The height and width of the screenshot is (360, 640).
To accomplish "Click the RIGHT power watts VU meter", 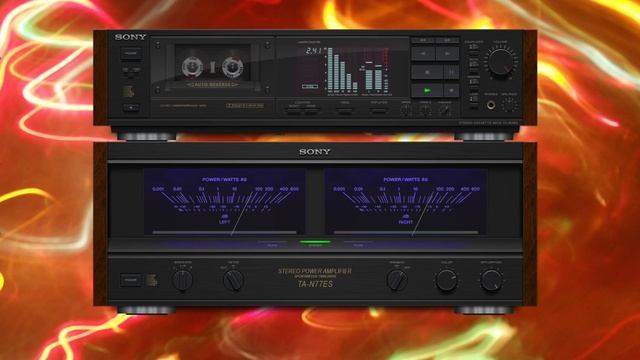I will [405, 202].
